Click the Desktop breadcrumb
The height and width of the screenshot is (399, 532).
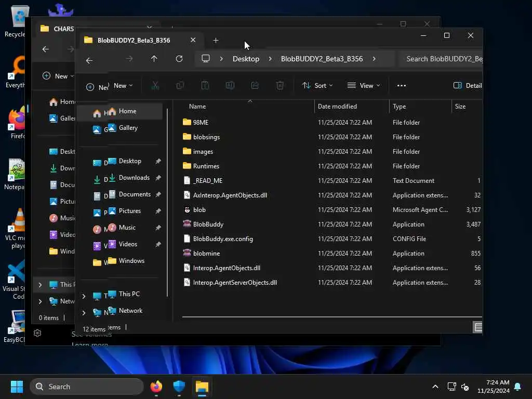click(246, 59)
